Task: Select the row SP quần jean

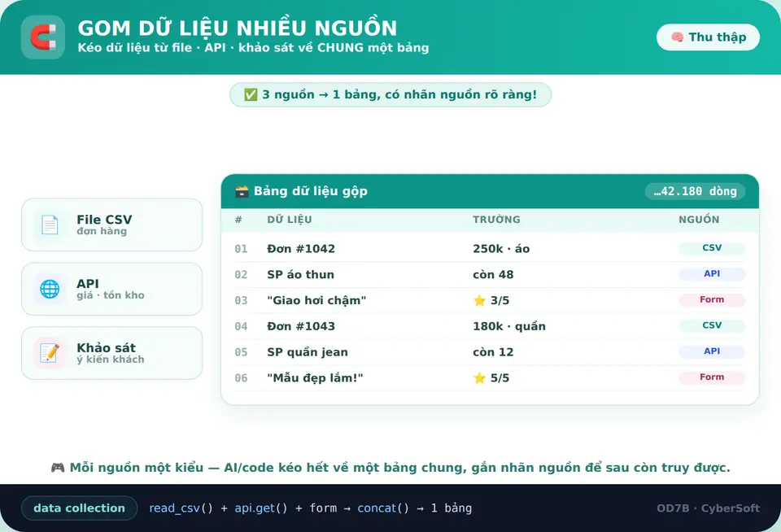Action: click(x=490, y=352)
